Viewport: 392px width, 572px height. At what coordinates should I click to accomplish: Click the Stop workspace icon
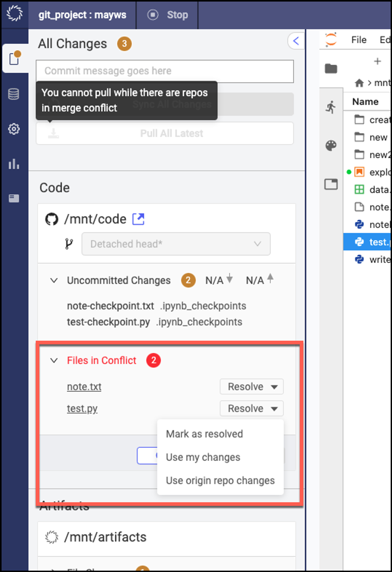tap(153, 15)
